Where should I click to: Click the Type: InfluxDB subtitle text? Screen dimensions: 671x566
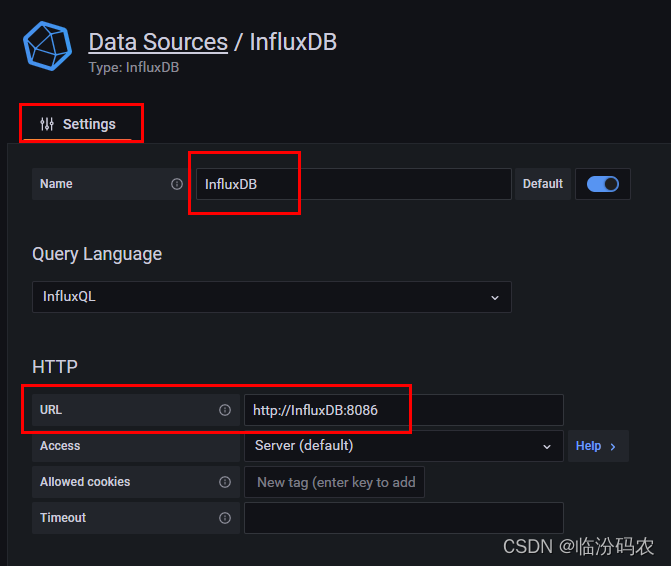[x=134, y=67]
